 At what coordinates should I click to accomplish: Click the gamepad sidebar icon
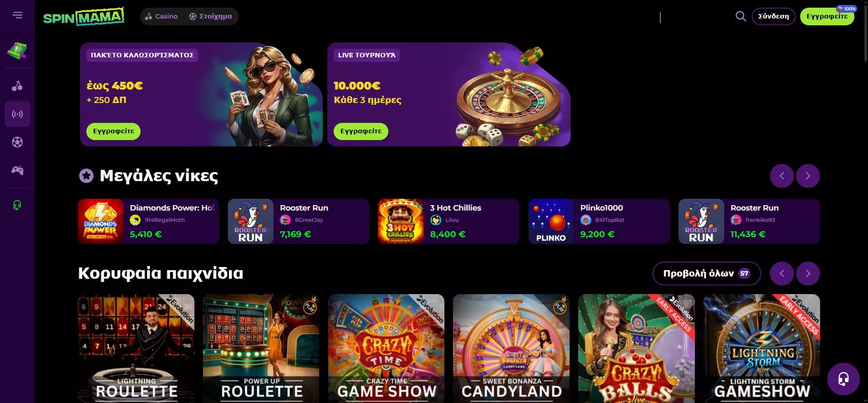click(17, 170)
